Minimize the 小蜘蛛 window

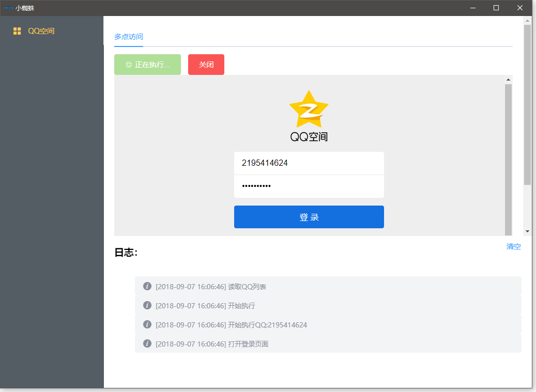point(473,8)
